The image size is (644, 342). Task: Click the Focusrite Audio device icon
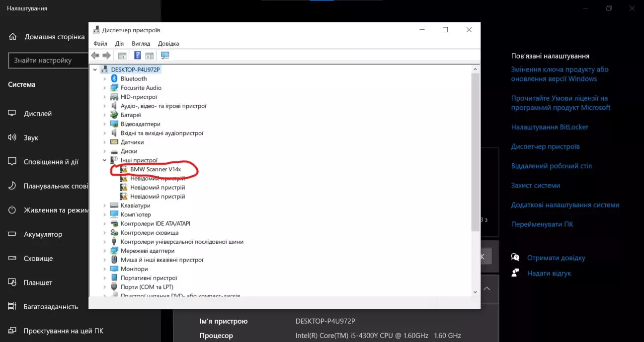click(114, 88)
